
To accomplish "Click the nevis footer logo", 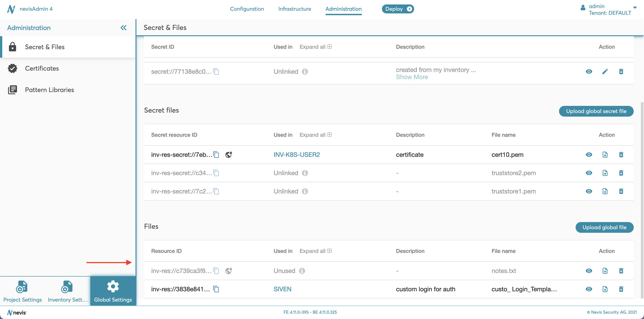I will coord(17,313).
